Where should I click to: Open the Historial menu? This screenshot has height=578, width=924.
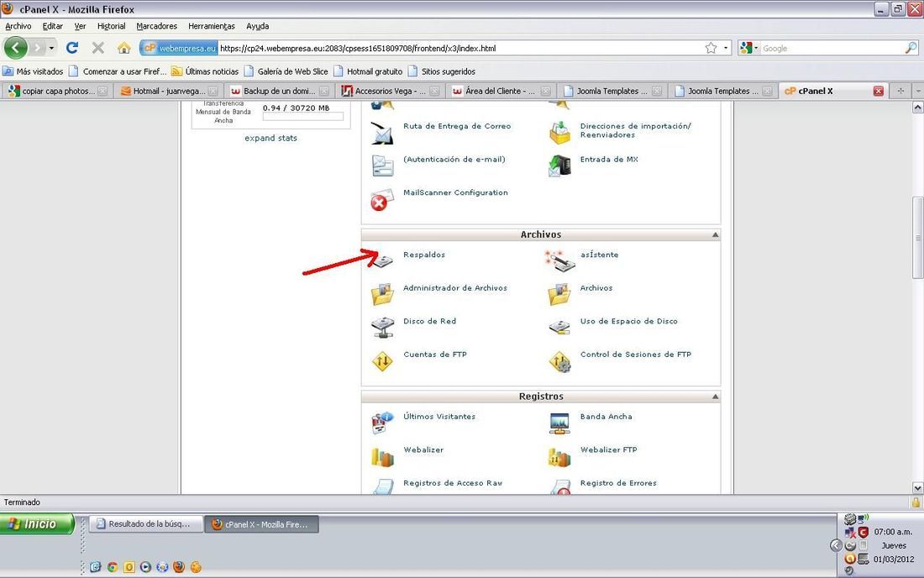pyautogui.click(x=112, y=26)
